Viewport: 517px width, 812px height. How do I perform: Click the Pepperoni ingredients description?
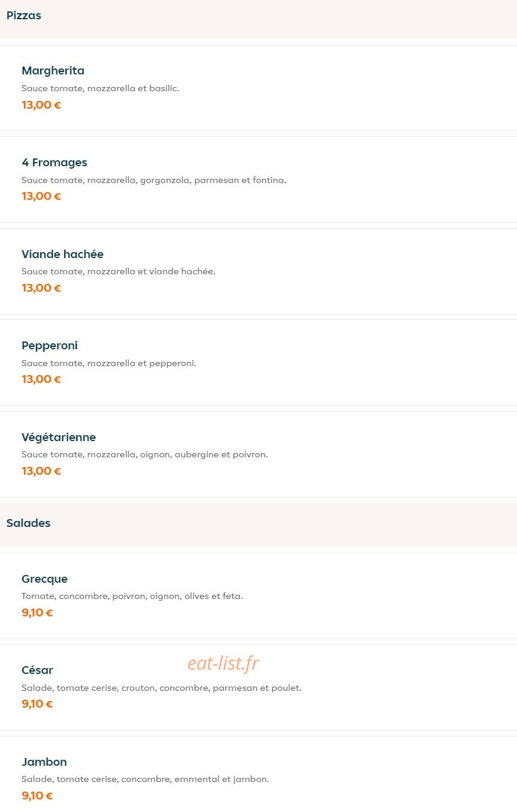109,363
